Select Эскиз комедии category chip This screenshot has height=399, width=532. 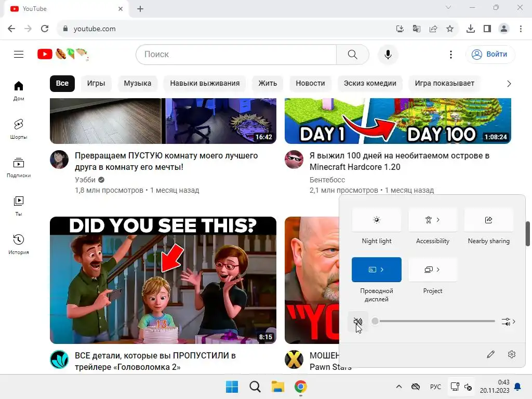pos(370,84)
